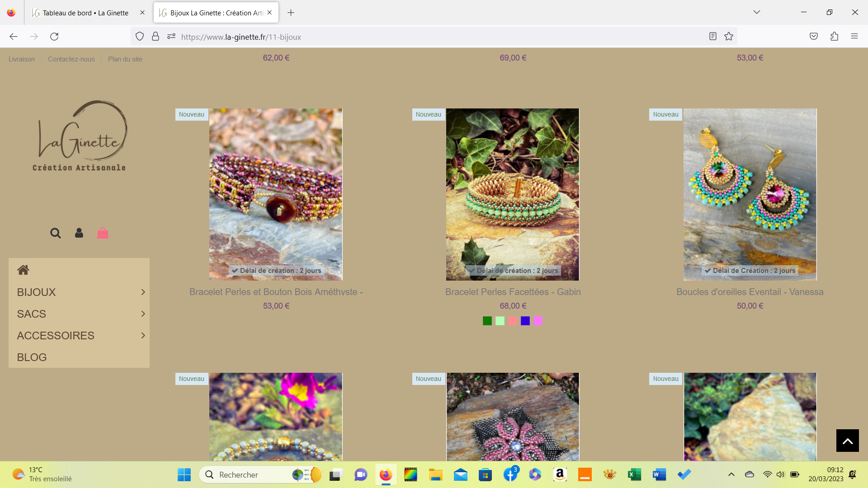The image size is (868, 488).
Task: Reload the current page
Action: coord(54,37)
